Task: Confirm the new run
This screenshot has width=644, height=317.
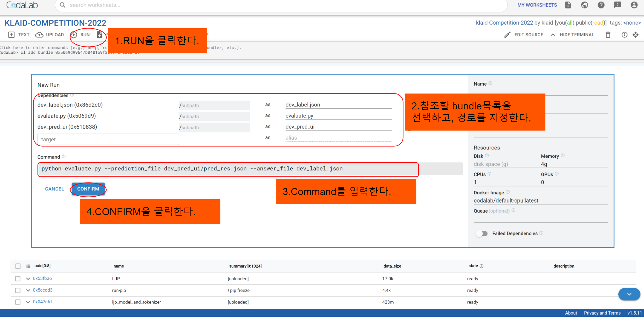Action: [88, 189]
